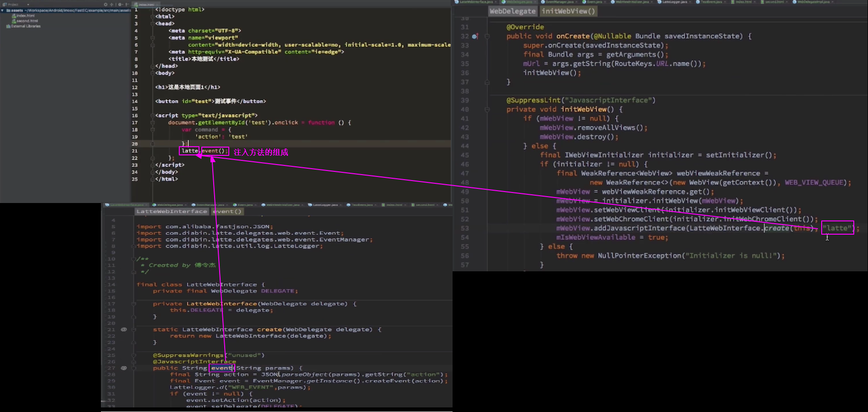Fold onCreate method on line 32

[x=487, y=36]
